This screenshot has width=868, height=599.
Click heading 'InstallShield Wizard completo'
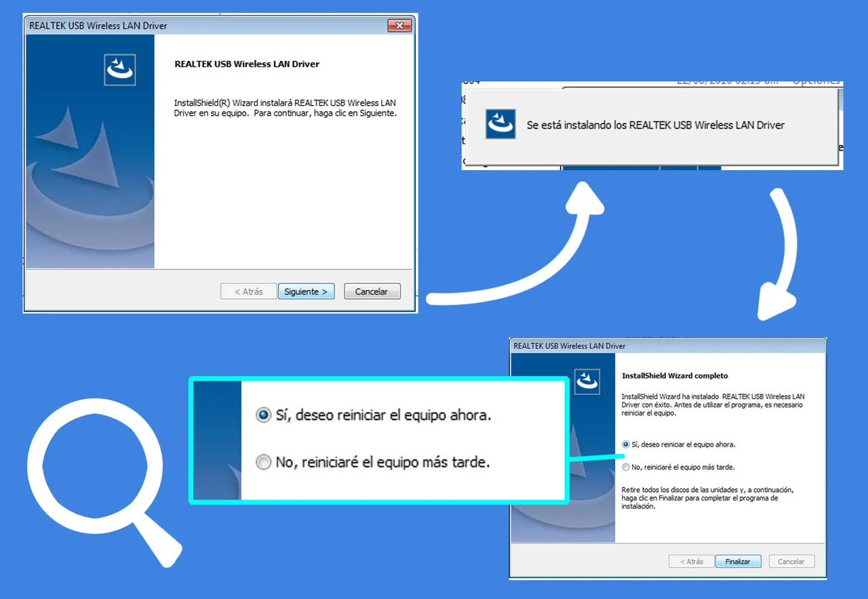point(675,375)
